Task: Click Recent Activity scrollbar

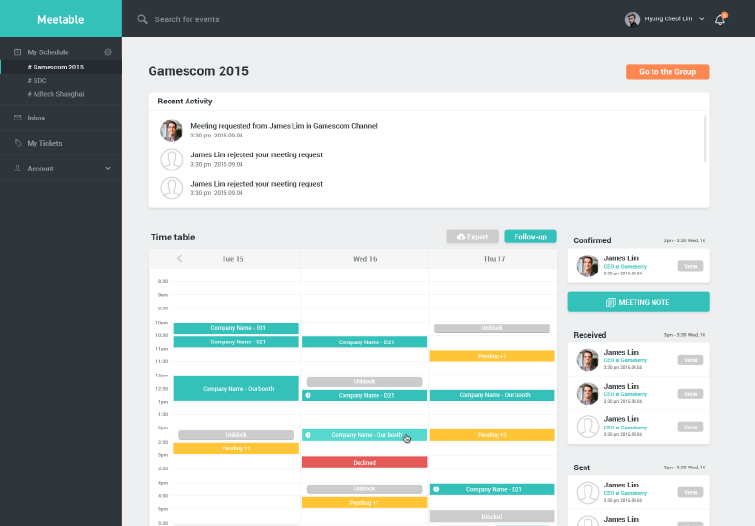Action: coord(705,139)
